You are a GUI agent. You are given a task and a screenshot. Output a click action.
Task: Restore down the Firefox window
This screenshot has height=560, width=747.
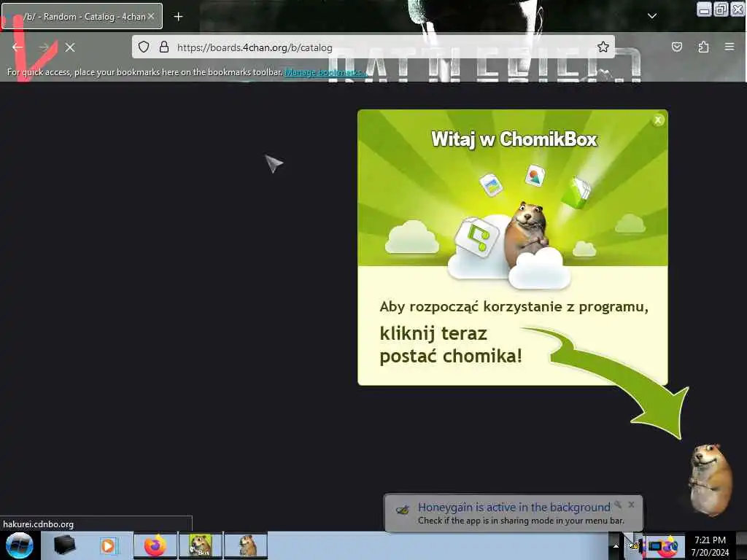click(x=721, y=9)
